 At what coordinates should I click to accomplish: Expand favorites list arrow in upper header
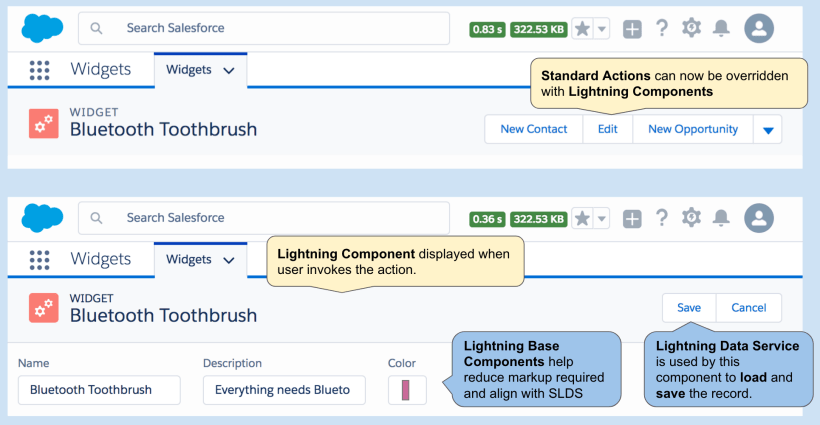tap(602, 29)
